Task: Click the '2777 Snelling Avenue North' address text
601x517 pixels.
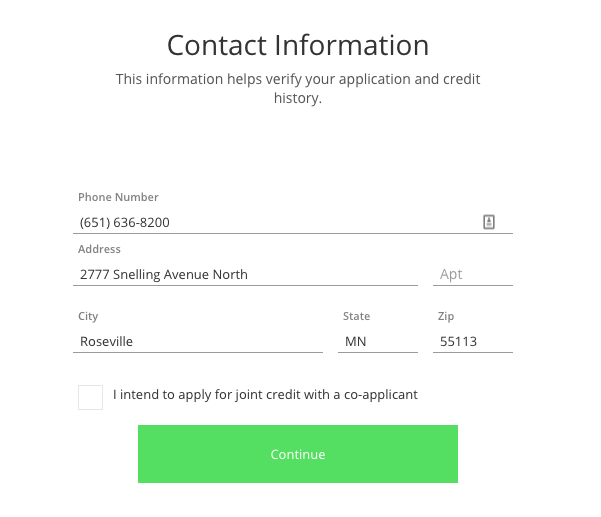Action: click(164, 274)
